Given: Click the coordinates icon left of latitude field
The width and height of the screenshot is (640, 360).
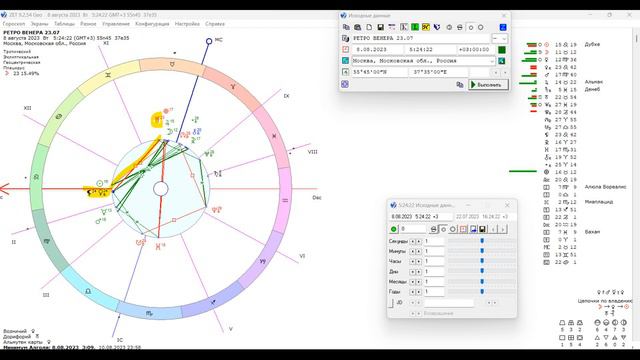Looking at the screenshot, I should point(345,72).
